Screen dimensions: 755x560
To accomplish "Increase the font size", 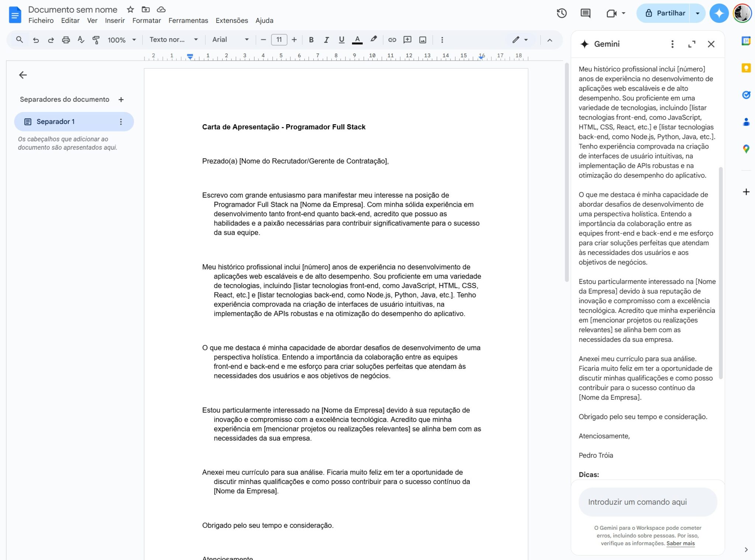I will tap(294, 40).
